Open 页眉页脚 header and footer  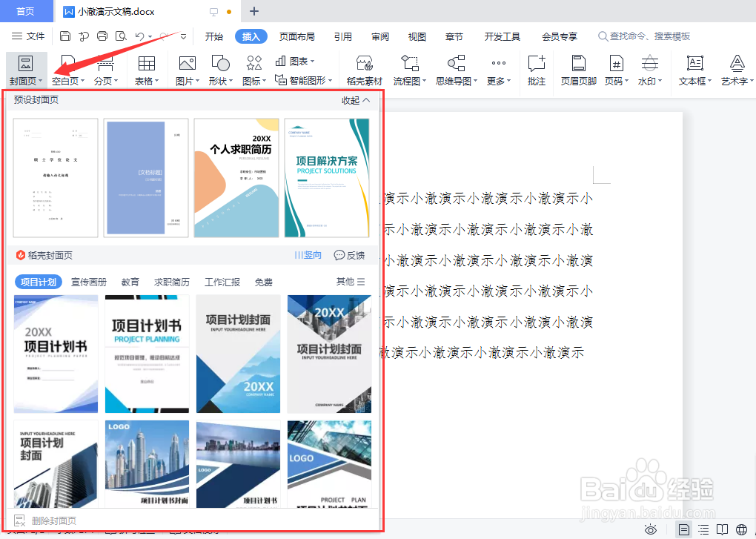[579, 70]
